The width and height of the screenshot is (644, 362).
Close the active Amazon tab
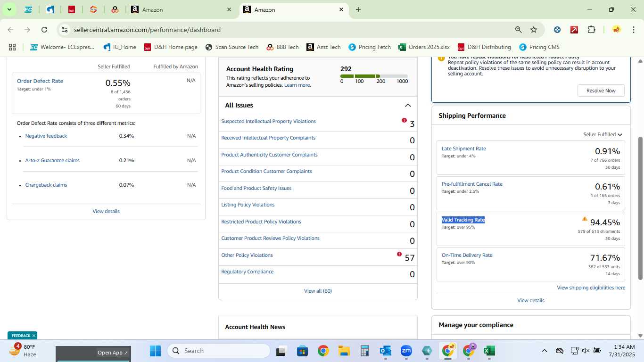(341, 9)
